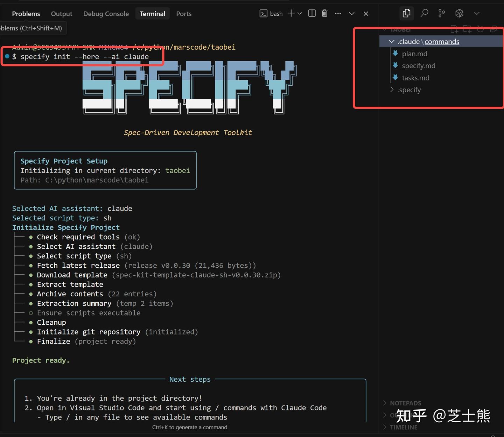Kill the active terminal
Screen dimensions: 504x437
[x=324, y=13]
